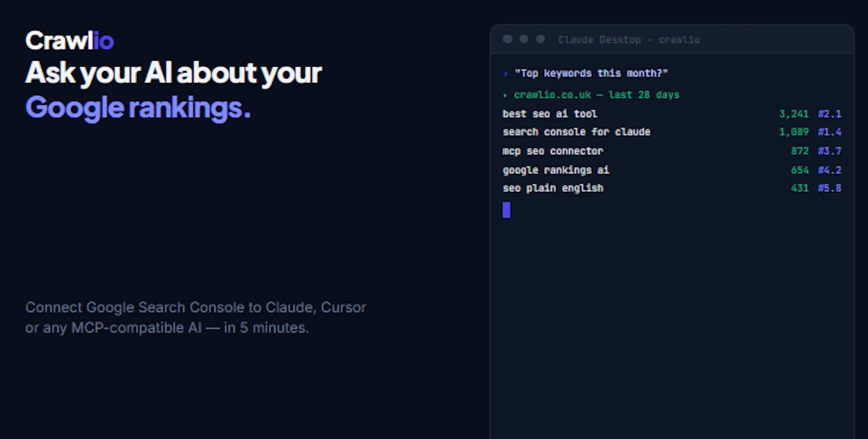The height and width of the screenshot is (439, 868).
Task: Click the 'Ask your AI about your' headline
Action: (174, 73)
